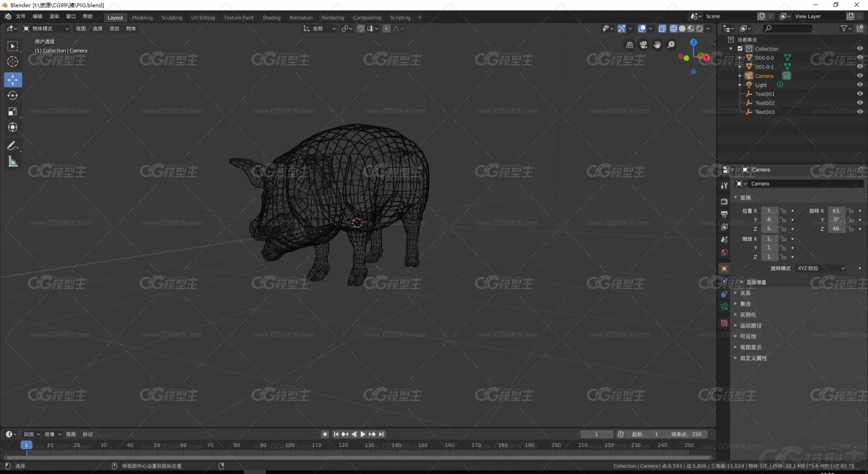The image size is (868, 474).
Task: Open the World properties tab
Action: pos(724,252)
